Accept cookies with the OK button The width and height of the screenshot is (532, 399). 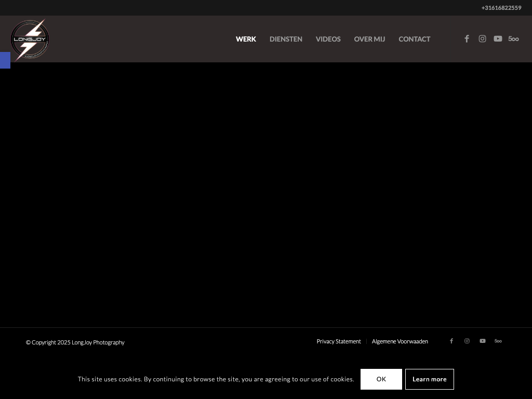[381, 379]
